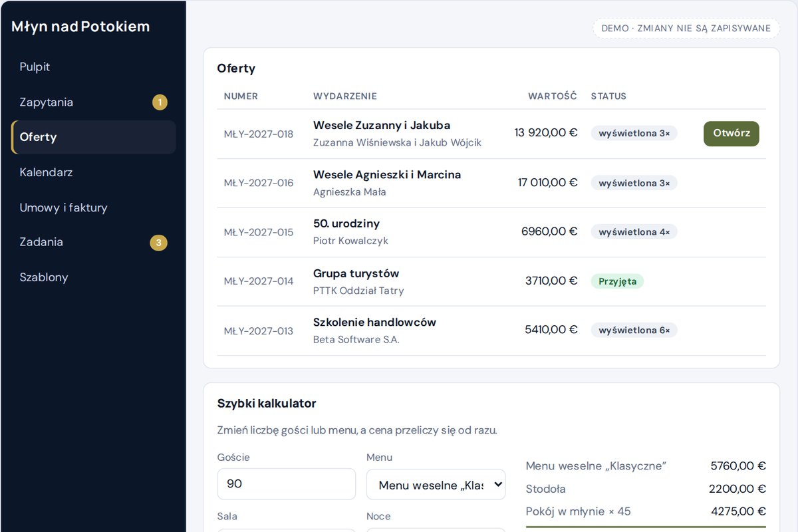Open the Pulpit section in the sidebar
The height and width of the screenshot is (532, 798).
pos(93,67)
